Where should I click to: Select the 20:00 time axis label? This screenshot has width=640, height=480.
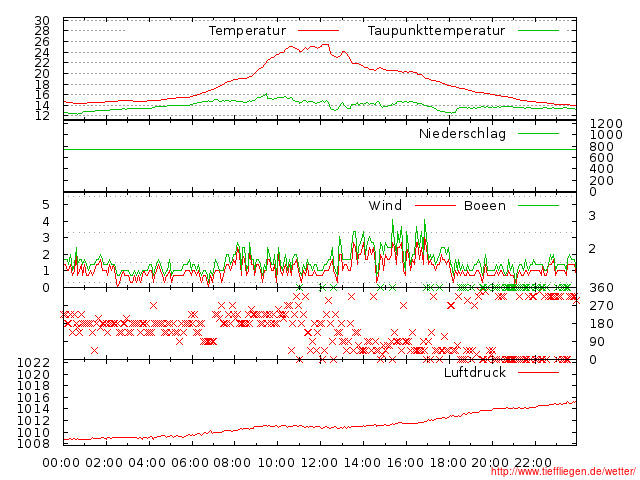491,463
